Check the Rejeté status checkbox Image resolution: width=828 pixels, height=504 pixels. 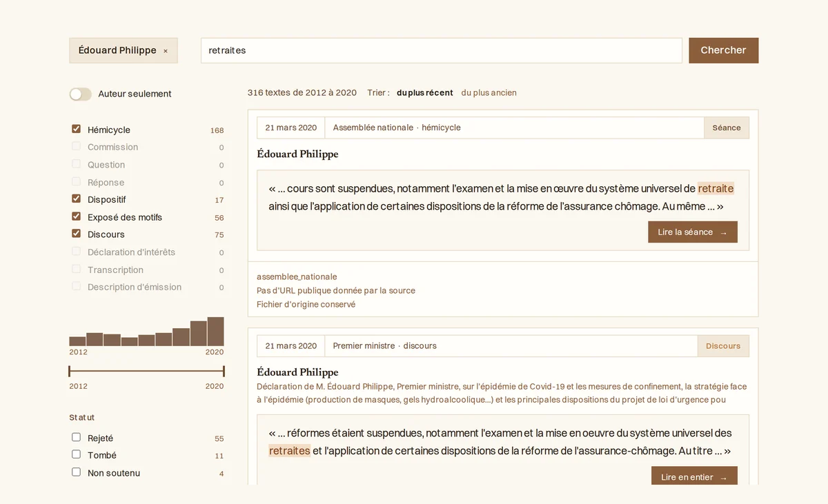click(x=76, y=437)
